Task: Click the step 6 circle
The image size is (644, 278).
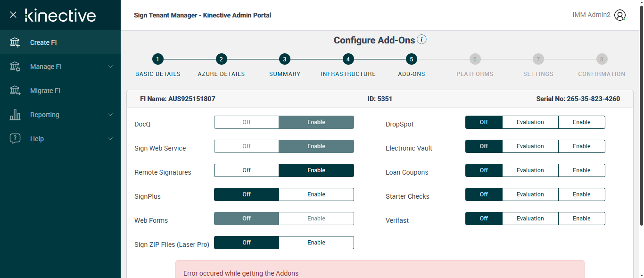Action: [475, 59]
